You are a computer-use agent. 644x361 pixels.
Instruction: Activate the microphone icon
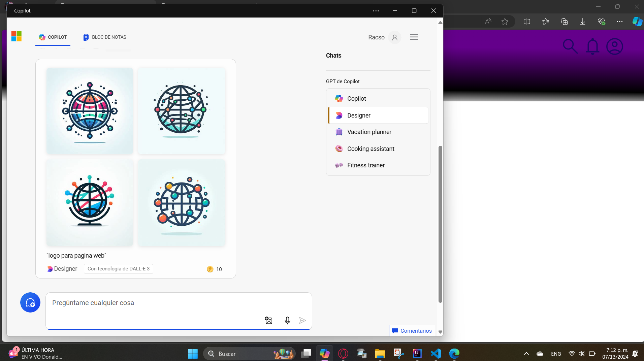pyautogui.click(x=287, y=320)
